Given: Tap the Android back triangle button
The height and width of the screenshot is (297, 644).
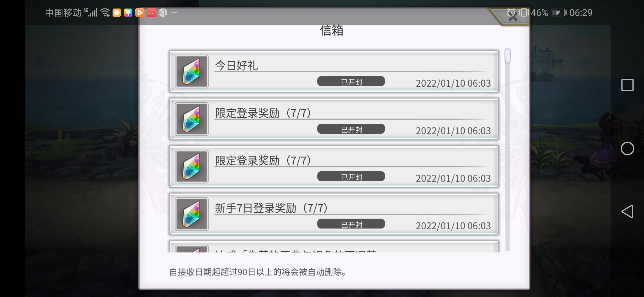Looking at the screenshot, I should coord(627,211).
